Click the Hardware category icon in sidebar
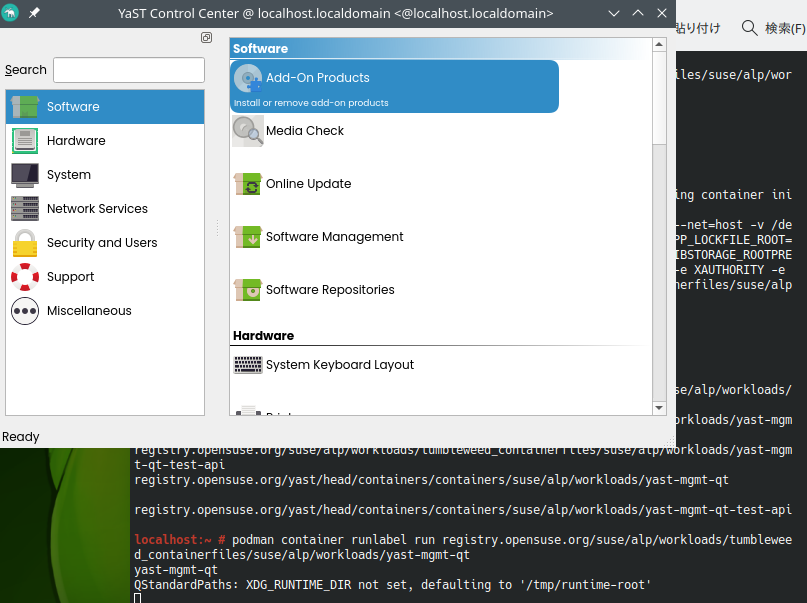Image resolution: width=807 pixels, height=603 pixels. 25,140
